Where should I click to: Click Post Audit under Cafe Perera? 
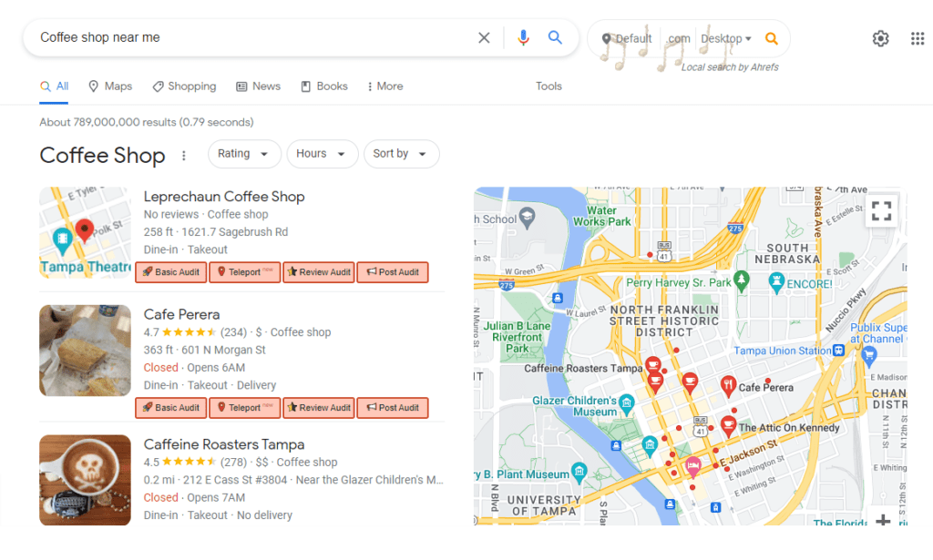(x=393, y=407)
